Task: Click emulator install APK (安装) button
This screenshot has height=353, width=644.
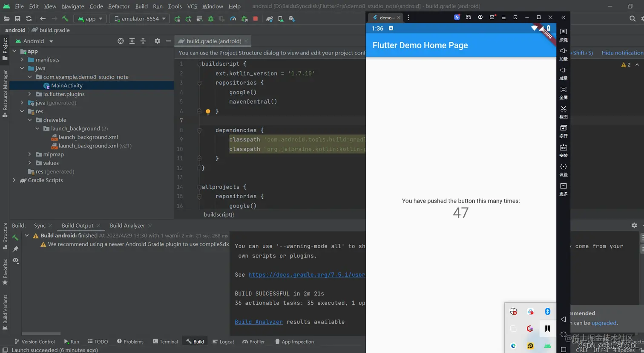Action: 563,150
